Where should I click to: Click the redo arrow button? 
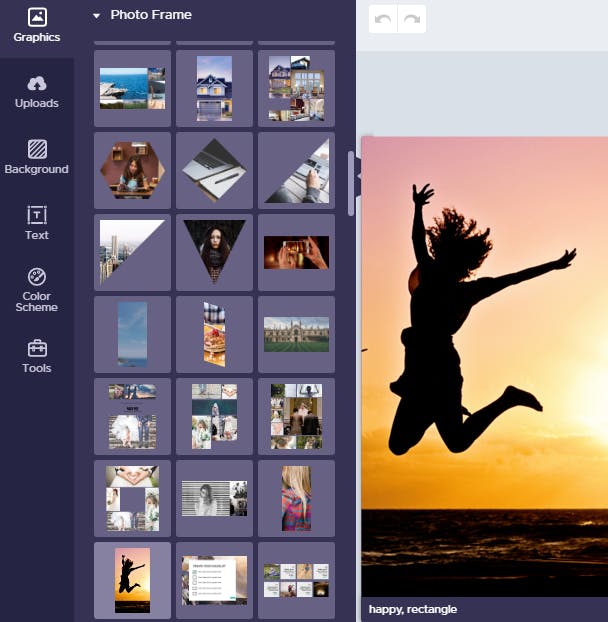(412, 19)
